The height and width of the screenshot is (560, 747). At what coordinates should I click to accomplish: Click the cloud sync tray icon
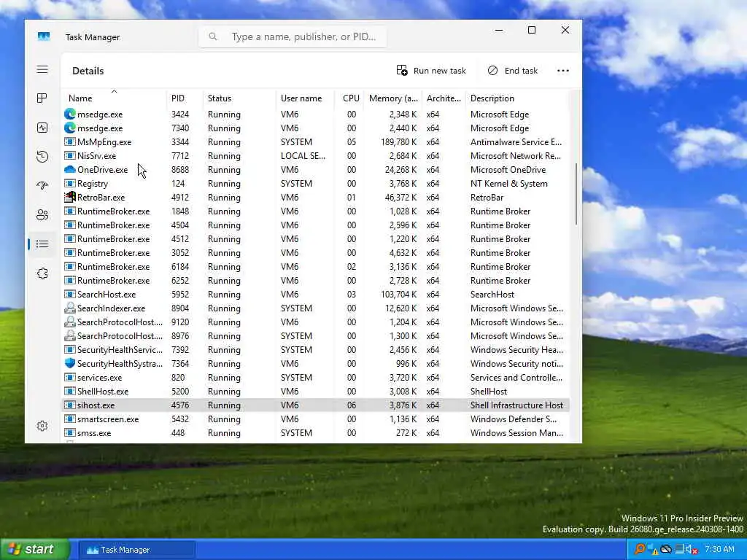click(x=667, y=550)
